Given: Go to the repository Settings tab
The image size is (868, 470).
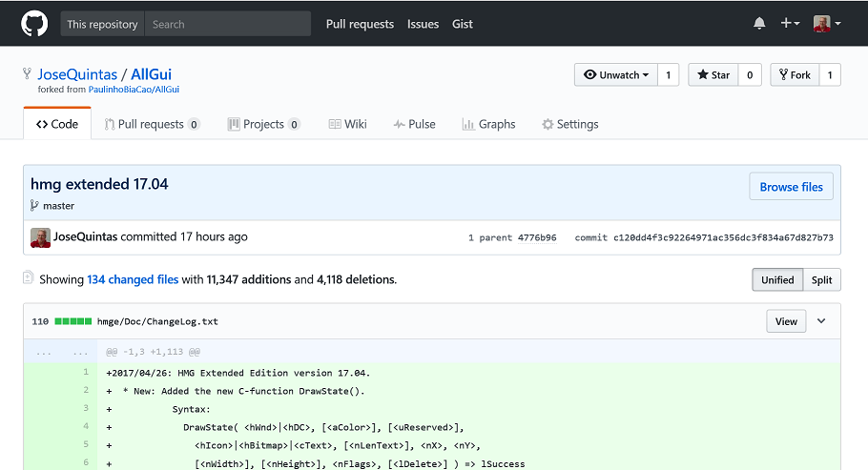Looking at the screenshot, I should pos(569,124).
